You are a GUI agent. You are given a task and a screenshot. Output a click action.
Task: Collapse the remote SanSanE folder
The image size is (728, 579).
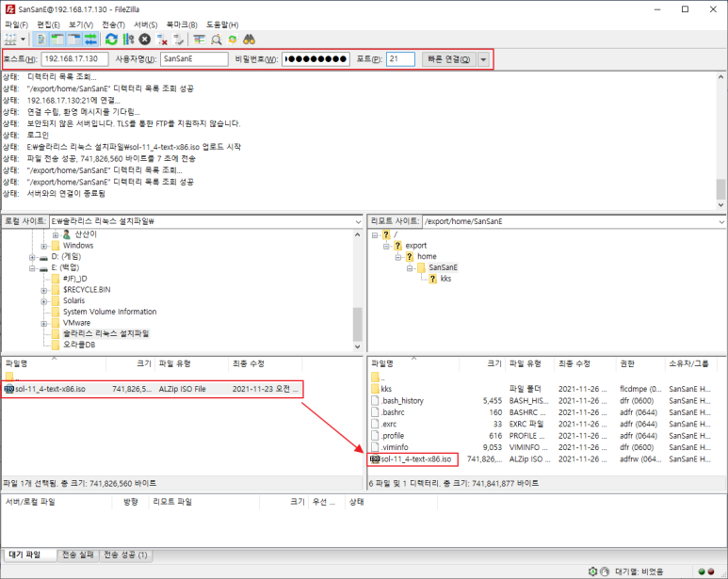click(410, 268)
